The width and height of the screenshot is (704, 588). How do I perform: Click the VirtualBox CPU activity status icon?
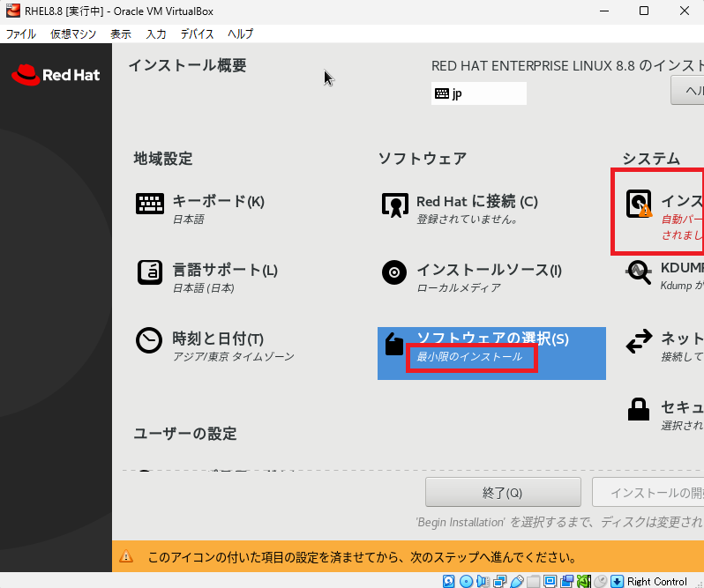pos(583,581)
